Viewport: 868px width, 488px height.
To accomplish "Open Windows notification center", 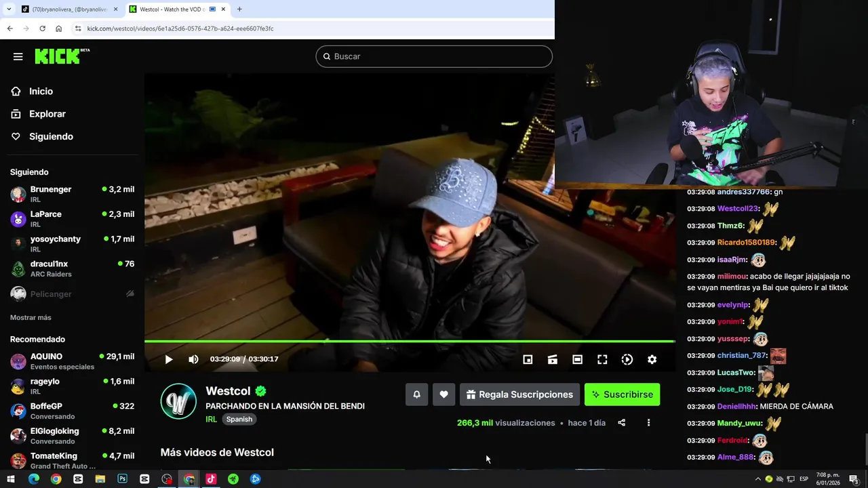I will pyautogui.click(x=854, y=479).
